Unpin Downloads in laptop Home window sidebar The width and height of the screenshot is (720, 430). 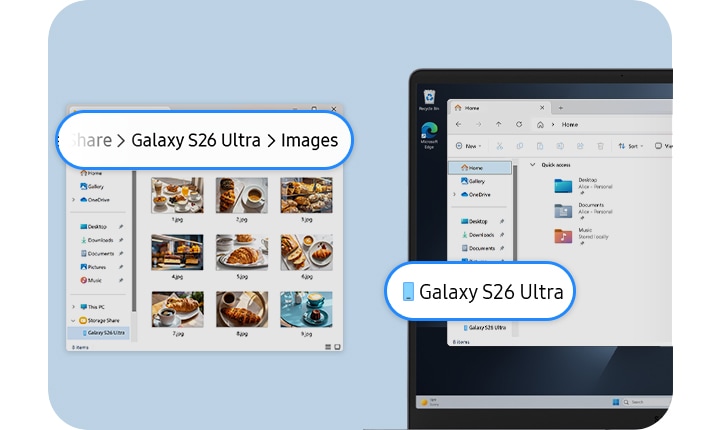[502, 235]
